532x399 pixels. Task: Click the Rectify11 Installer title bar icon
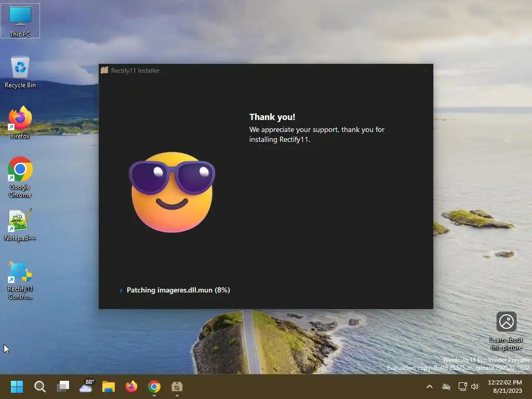coord(104,70)
